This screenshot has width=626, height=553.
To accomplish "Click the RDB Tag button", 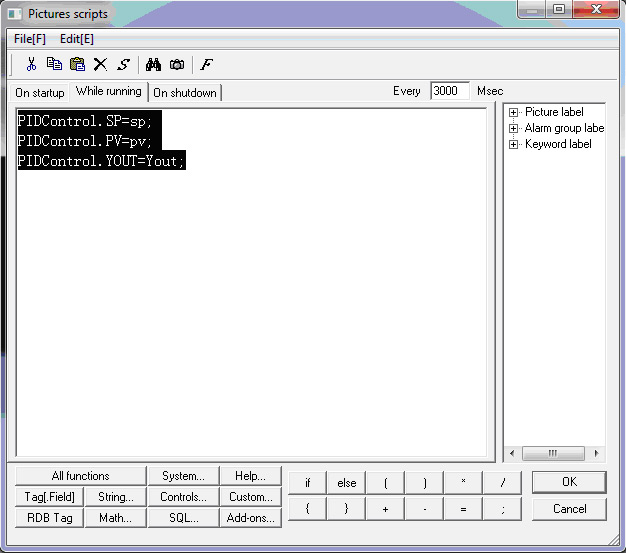I will [x=50, y=518].
